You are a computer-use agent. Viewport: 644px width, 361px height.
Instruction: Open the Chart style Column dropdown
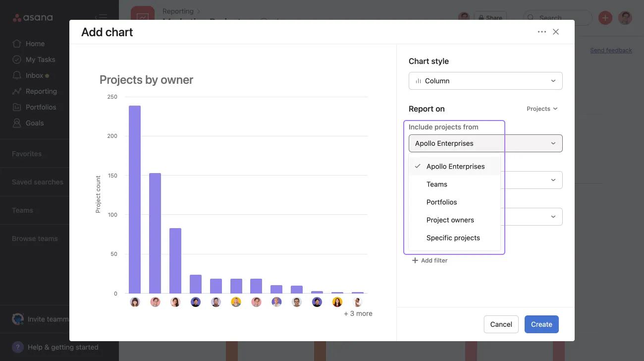[485, 80]
